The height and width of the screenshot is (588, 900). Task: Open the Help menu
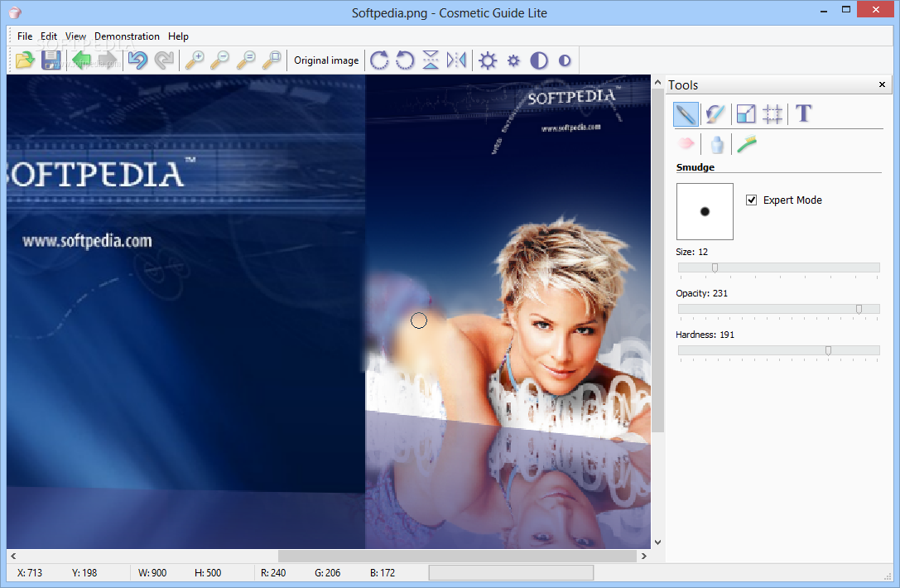(x=178, y=36)
